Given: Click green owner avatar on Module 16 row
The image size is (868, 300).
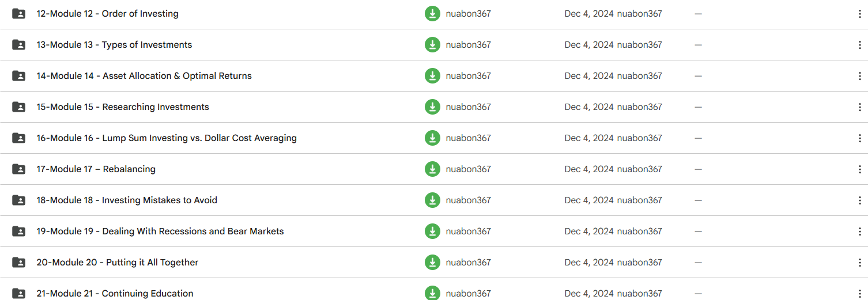Looking at the screenshot, I should pos(432,138).
